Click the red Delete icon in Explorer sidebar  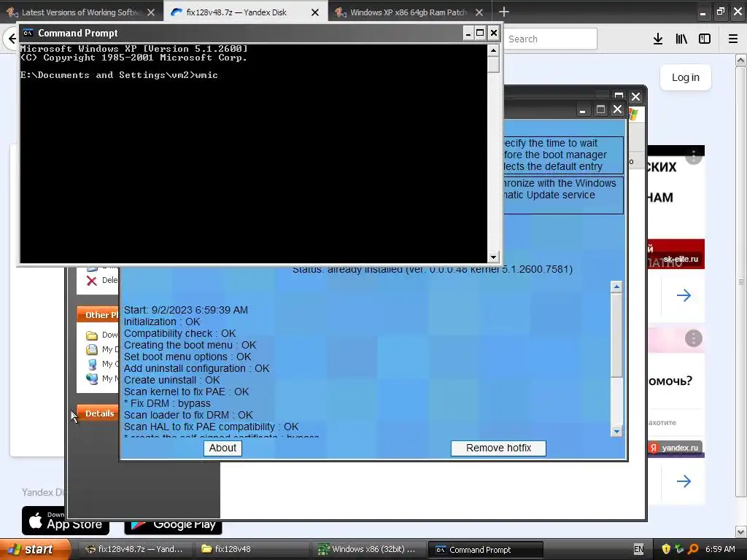92,281
